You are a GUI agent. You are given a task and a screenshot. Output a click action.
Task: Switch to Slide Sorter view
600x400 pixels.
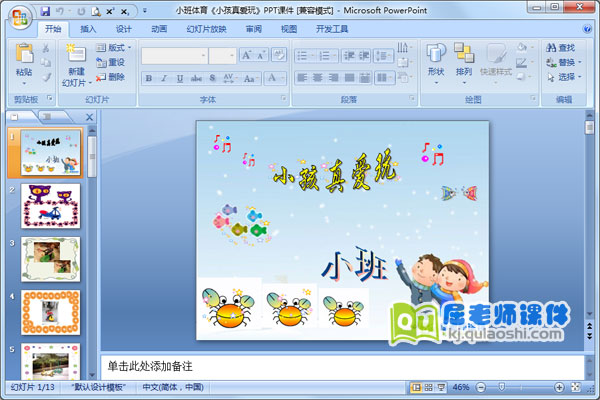pyautogui.click(x=429, y=387)
